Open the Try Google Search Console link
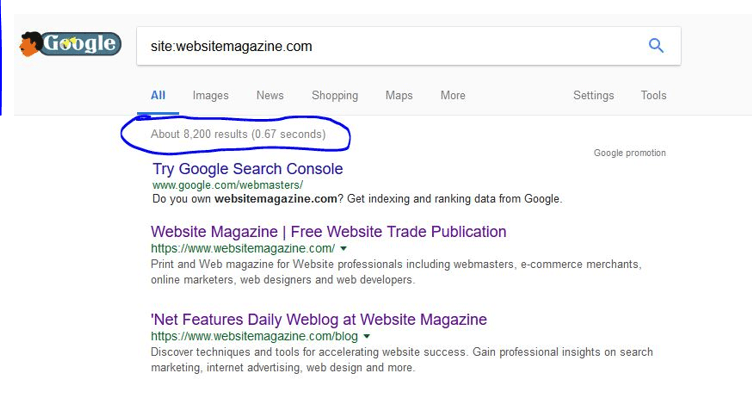This screenshot has height=416, width=752. click(x=247, y=169)
